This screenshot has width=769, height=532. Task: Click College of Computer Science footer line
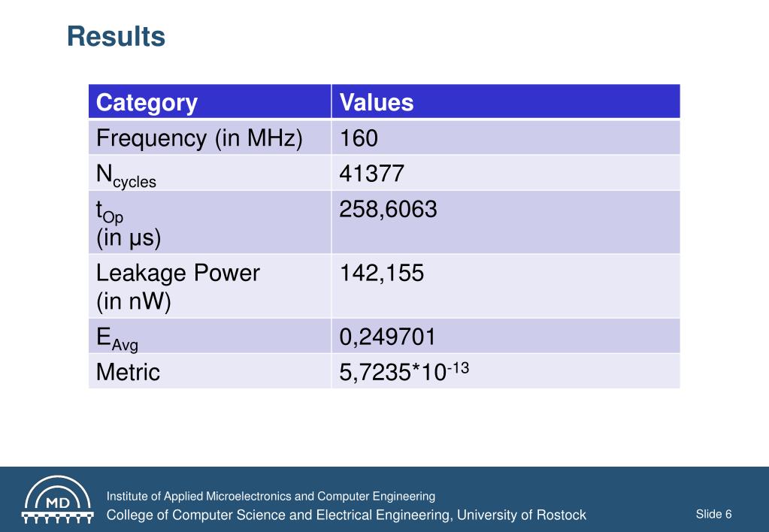pyautogui.click(x=347, y=515)
